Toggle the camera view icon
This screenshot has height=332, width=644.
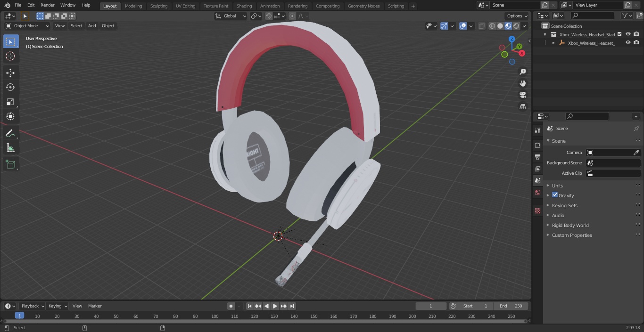pos(522,95)
